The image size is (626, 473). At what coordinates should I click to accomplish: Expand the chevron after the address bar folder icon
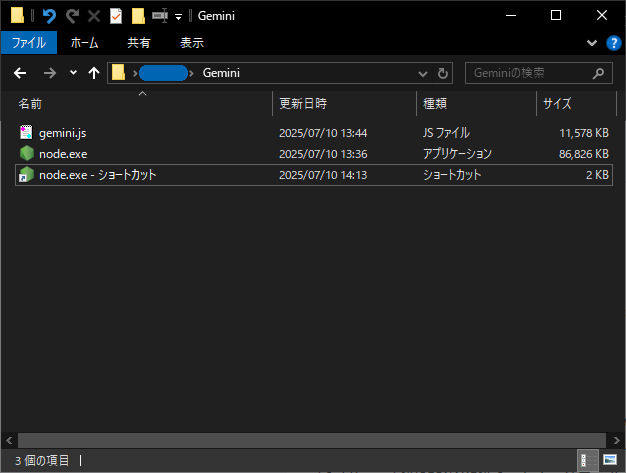click(135, 73)
